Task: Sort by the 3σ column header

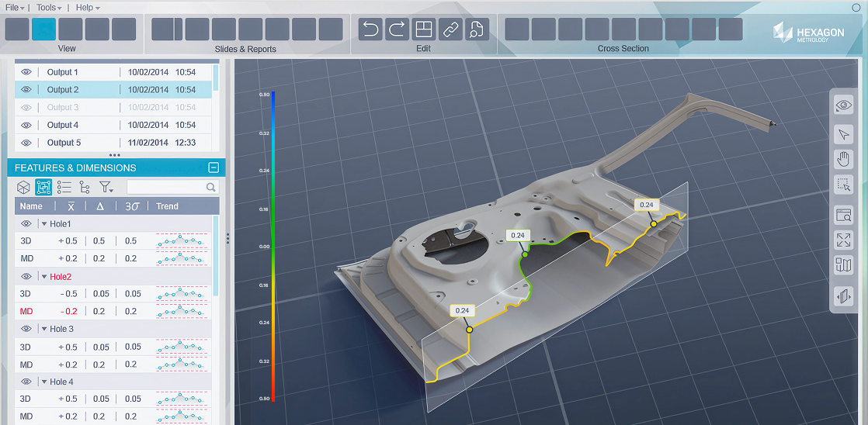Action: 132,206
